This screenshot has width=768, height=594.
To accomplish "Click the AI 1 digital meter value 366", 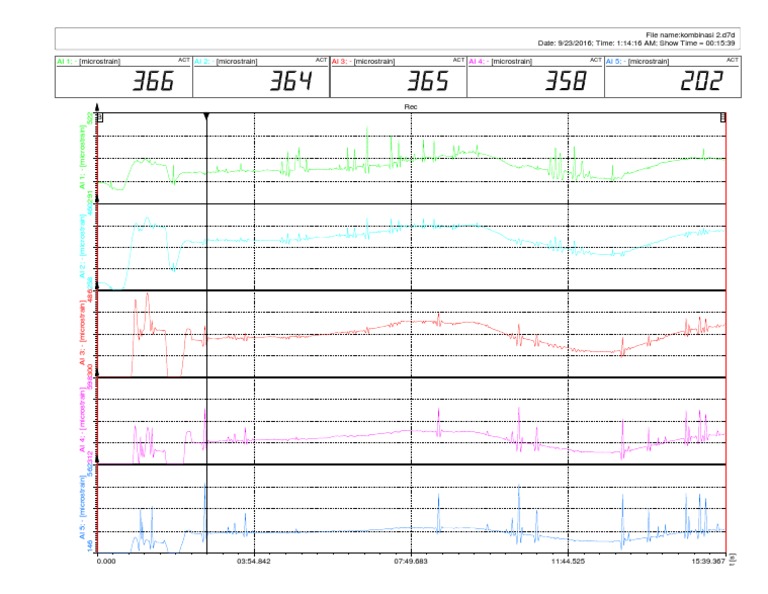I will coord(153,81).
